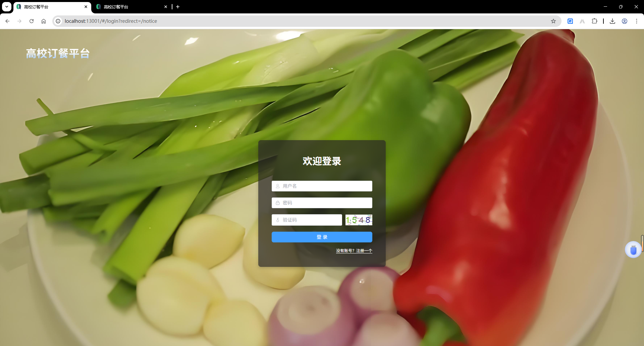Click the 注册一个 registration link
644x346 pixels.
pos(364,250)
